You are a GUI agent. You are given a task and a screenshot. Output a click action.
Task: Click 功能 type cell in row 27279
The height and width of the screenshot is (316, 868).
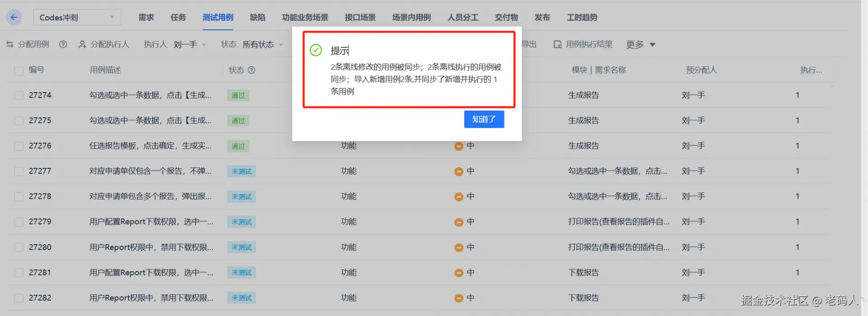(x=349, y=222)
